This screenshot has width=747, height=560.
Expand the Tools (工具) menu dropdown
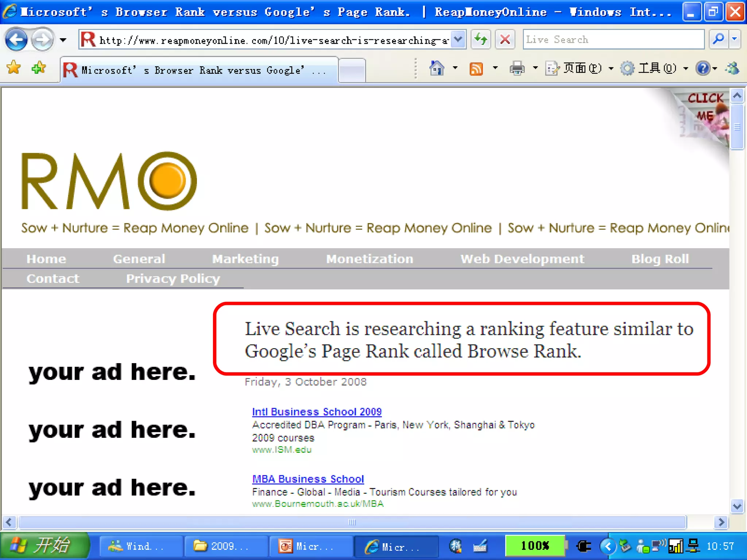(686, 68)
